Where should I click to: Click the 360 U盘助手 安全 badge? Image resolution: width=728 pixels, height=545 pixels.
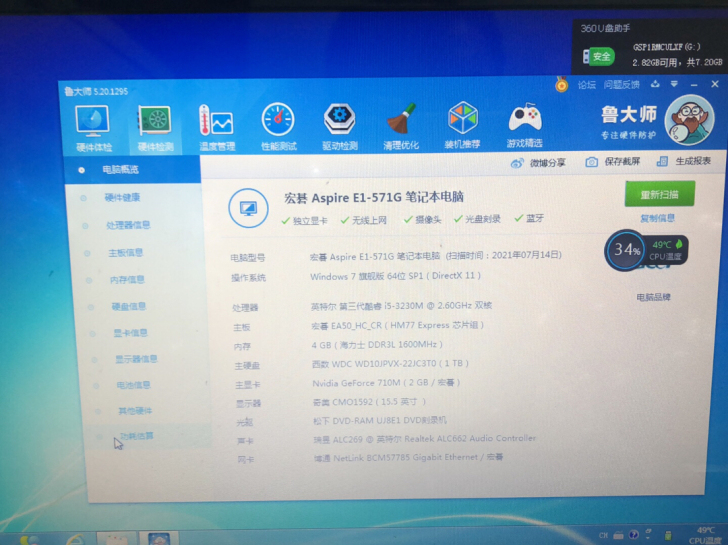tap(601, 57)
